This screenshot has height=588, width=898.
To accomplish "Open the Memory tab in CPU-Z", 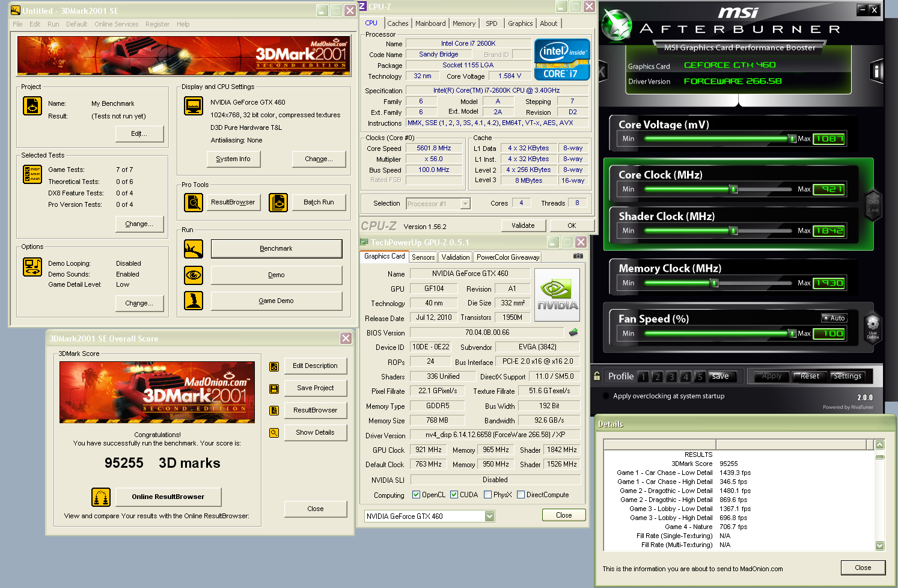I will tap(464, 23).
